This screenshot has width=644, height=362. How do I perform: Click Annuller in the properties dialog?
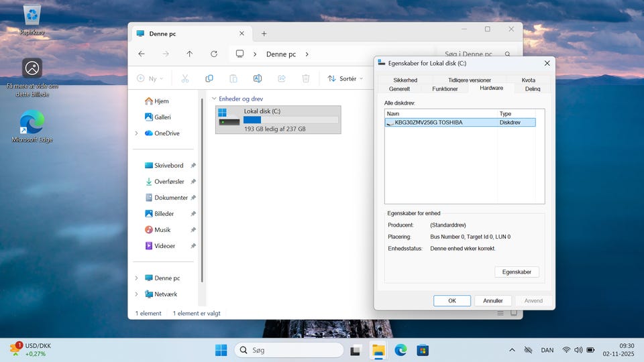click(x=493, y=301)
